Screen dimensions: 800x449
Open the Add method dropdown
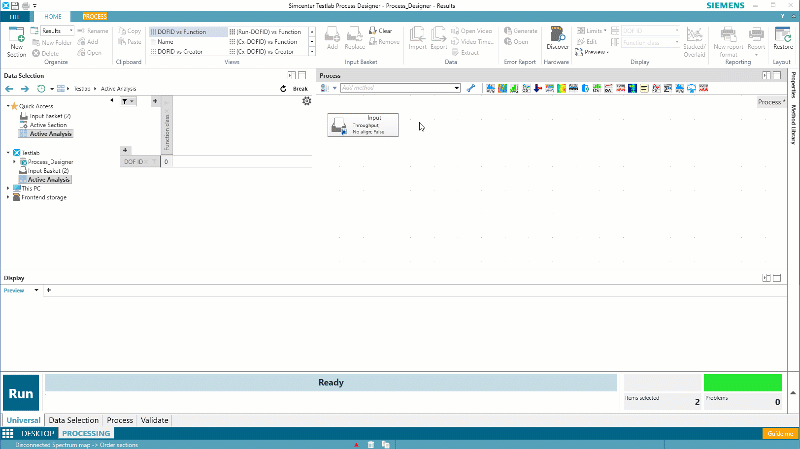point(457,88)
